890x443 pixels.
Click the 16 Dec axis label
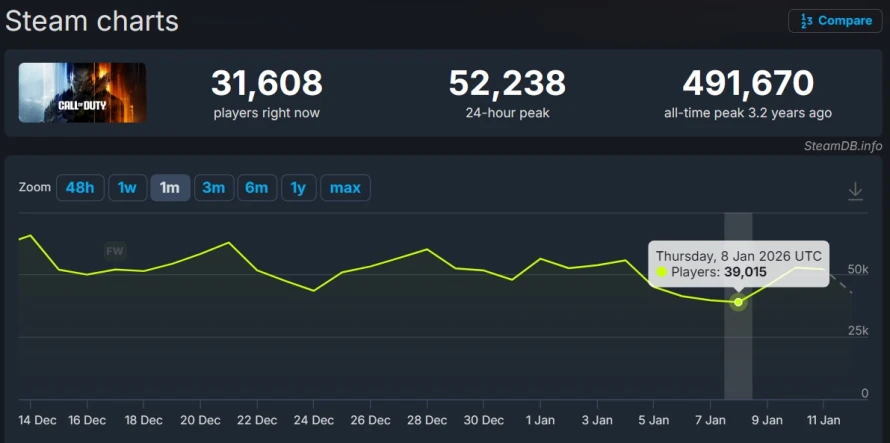pos(87,420)
